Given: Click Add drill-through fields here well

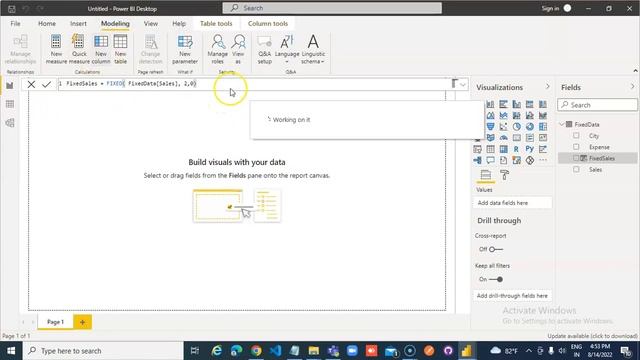Looking at the screenshot, I should click(x=512, y=296).
